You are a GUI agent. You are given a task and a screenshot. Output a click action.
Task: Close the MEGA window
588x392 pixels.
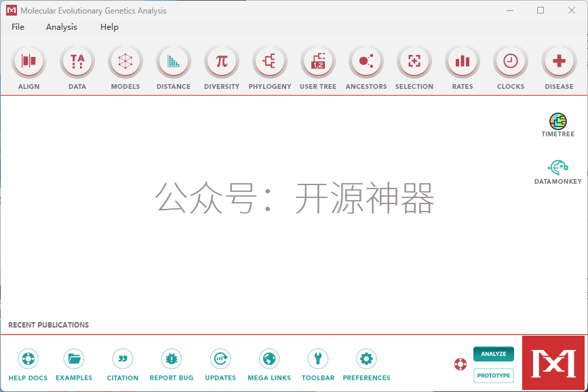[x=572, y=10]
